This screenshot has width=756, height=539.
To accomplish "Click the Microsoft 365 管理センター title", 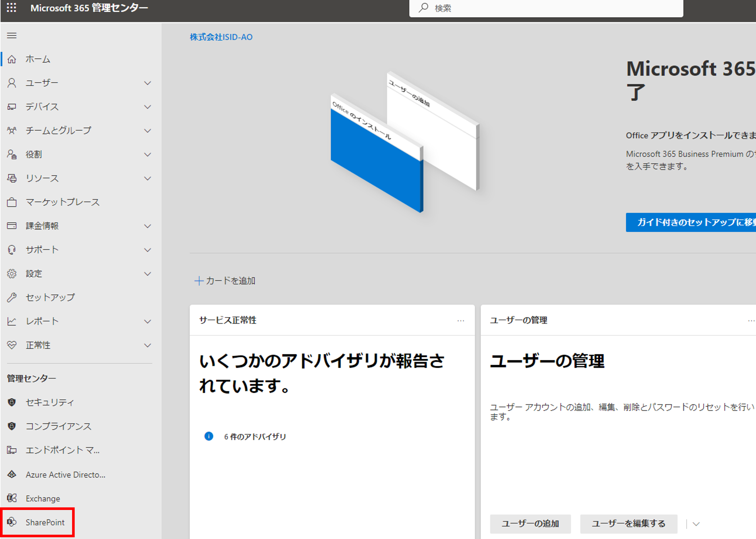I will coord(89,8).
